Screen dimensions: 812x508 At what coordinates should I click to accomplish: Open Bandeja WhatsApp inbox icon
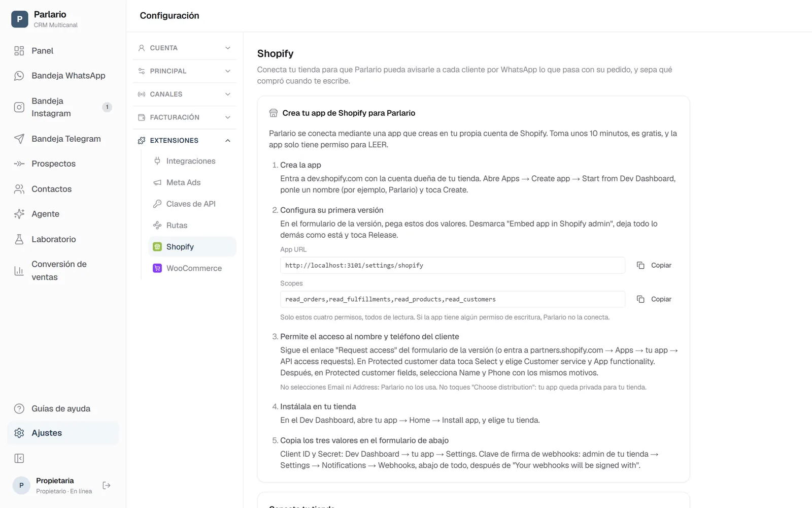coord(19,76)
